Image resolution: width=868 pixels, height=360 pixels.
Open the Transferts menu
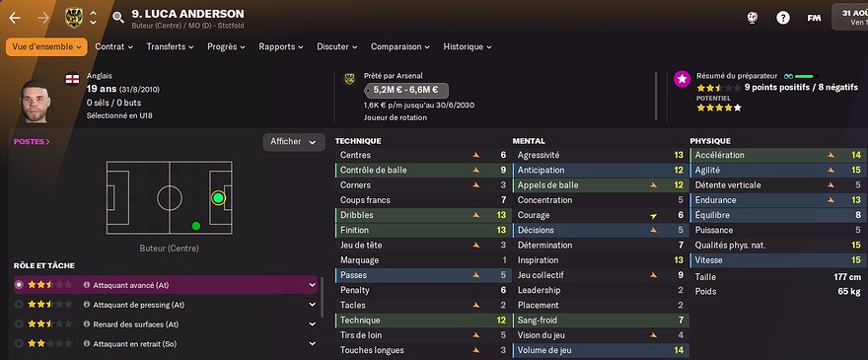pyautogui.click(x=170, y=47)
